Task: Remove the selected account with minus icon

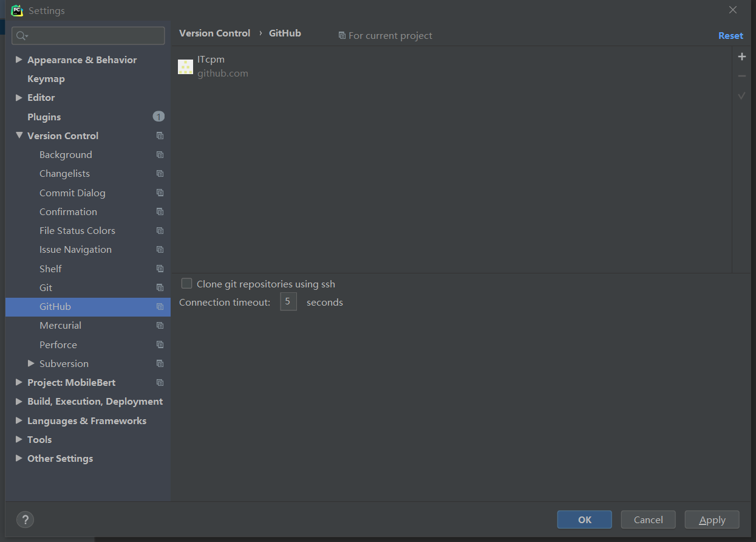Action: pyautogui.click(x=741, y=76)
